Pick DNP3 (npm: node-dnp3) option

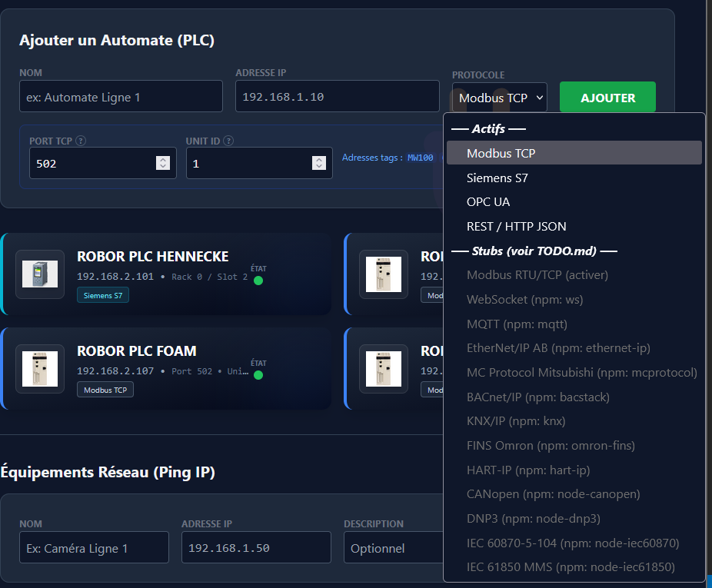574,519
